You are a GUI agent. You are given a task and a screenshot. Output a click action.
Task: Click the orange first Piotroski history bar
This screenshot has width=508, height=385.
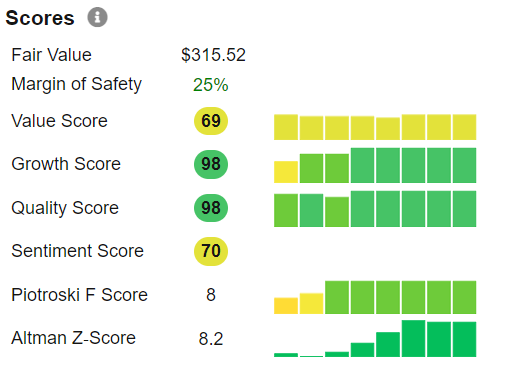coord(286,306)
